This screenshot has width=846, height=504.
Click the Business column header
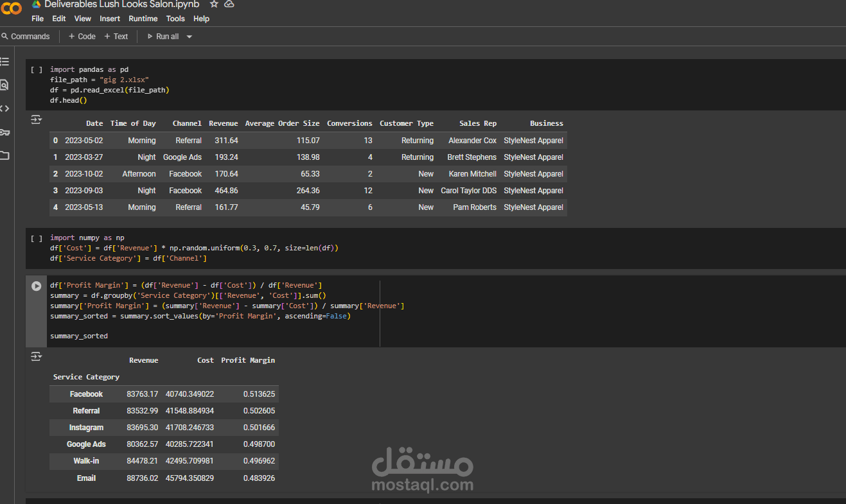click(547, 123)
